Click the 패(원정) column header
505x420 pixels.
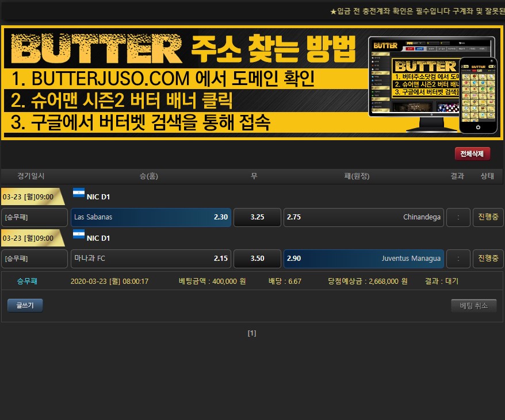[x=357, y=176]
